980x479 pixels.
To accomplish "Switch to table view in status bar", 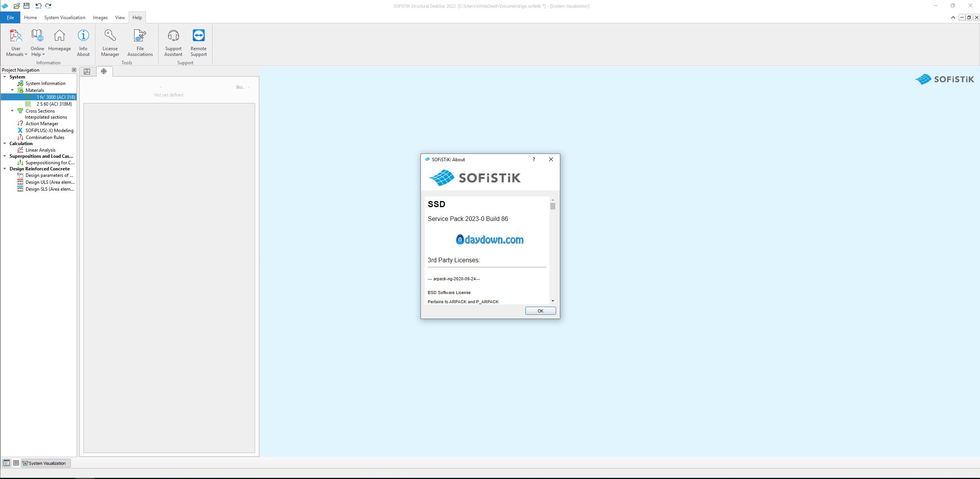I will coord(16,463).
